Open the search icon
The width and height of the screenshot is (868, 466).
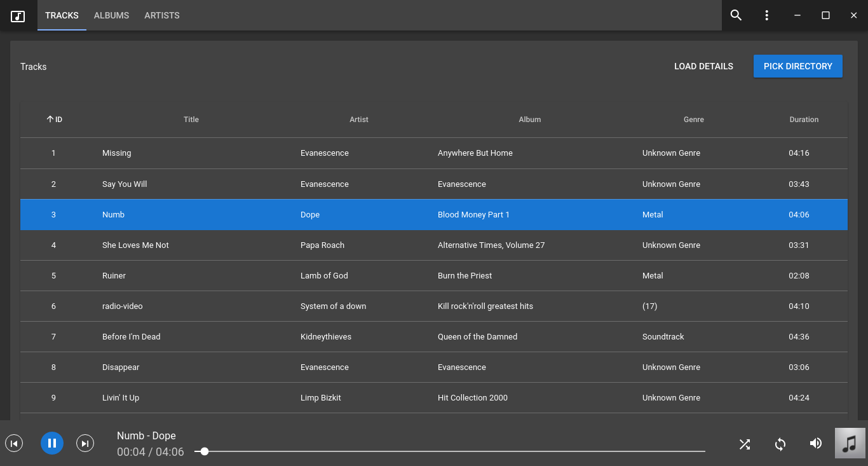(x=736, y=15)
